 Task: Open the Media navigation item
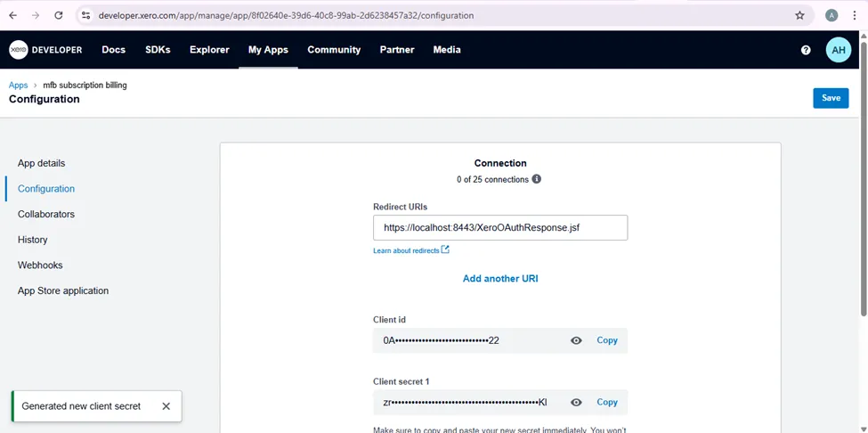tap(447, 50)
